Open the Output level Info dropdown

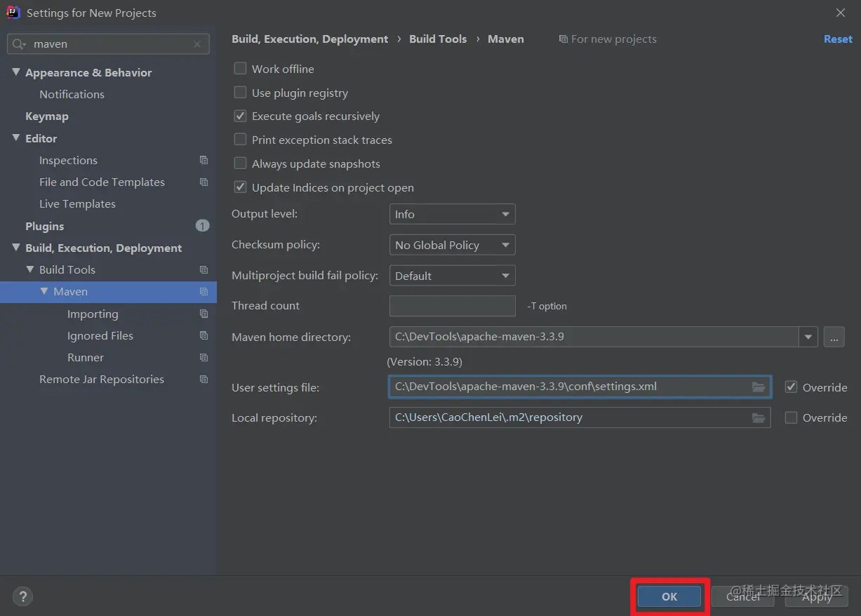[x=452, y=214]
